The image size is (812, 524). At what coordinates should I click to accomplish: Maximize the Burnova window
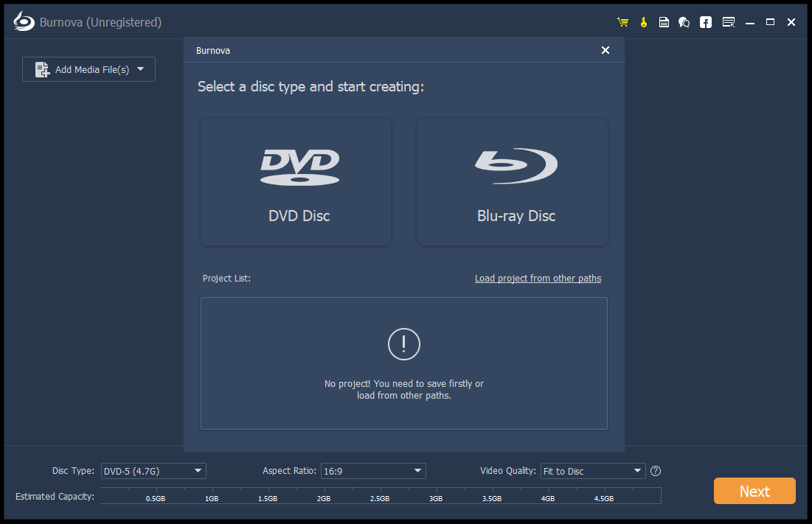(770, 22)
